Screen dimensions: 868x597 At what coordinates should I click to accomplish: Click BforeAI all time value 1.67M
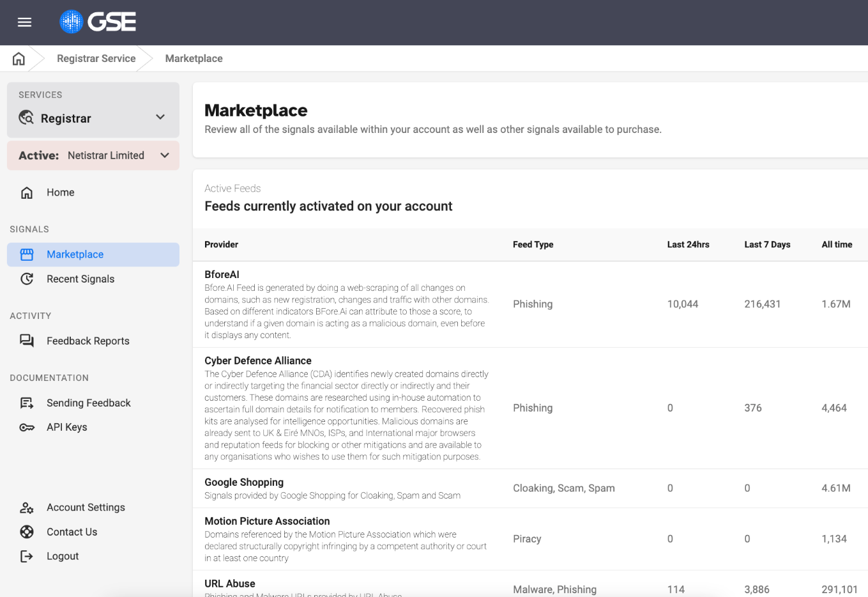click(836, 304)
